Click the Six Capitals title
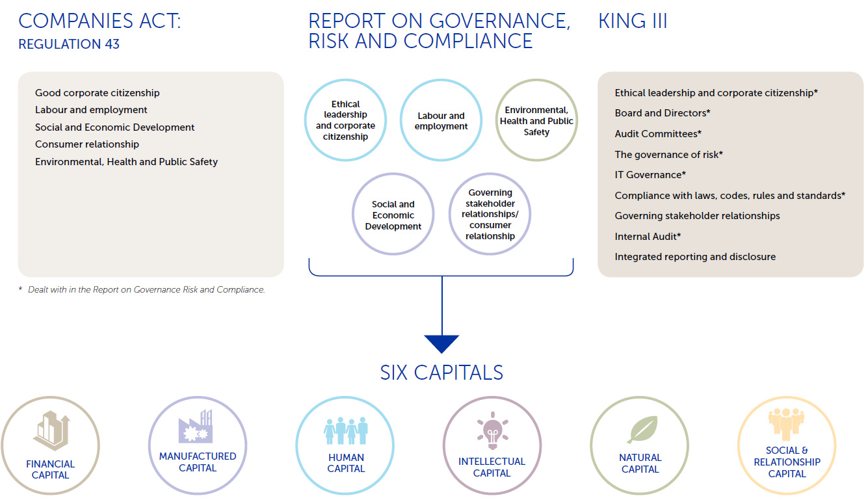Viewport: 868px width, 500px height. [441, 373]
